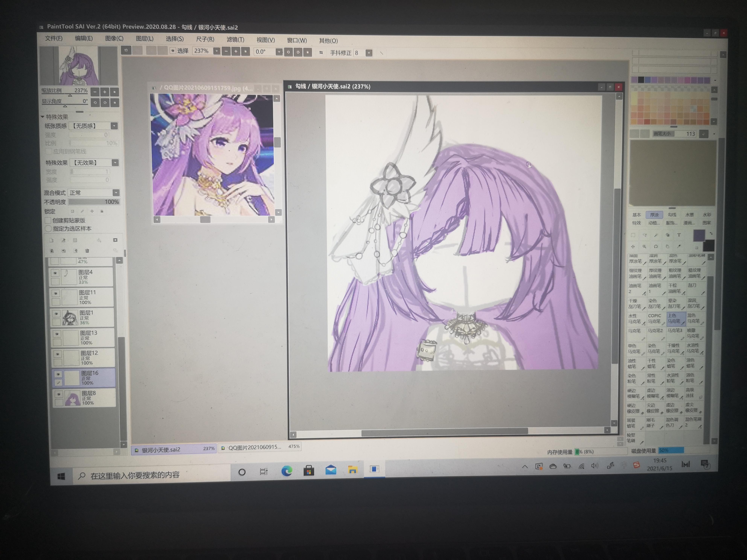Hide layer 图层1

(56, 313)
